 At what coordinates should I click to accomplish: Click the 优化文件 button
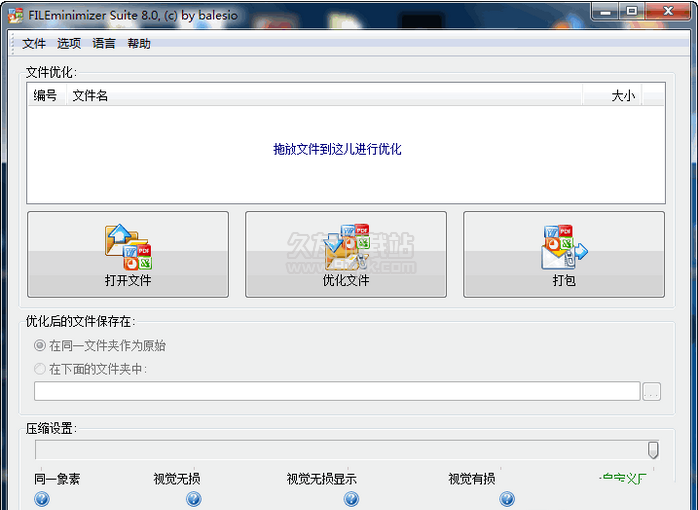(346, 254)
